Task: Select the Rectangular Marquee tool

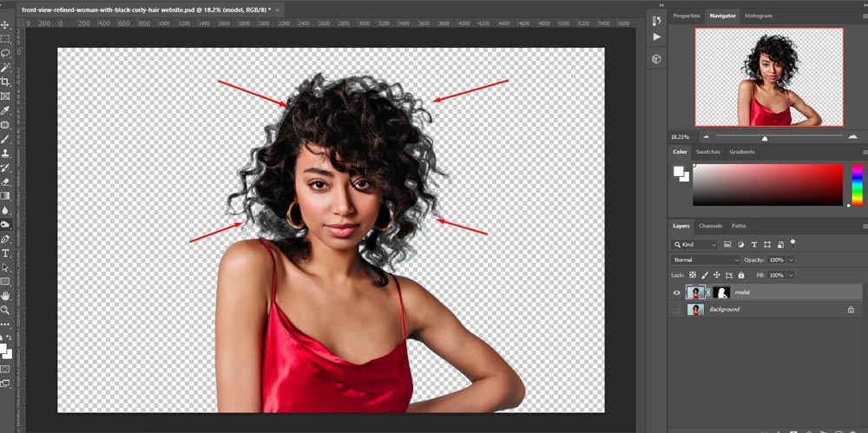Action: click(x=5, y=39)
